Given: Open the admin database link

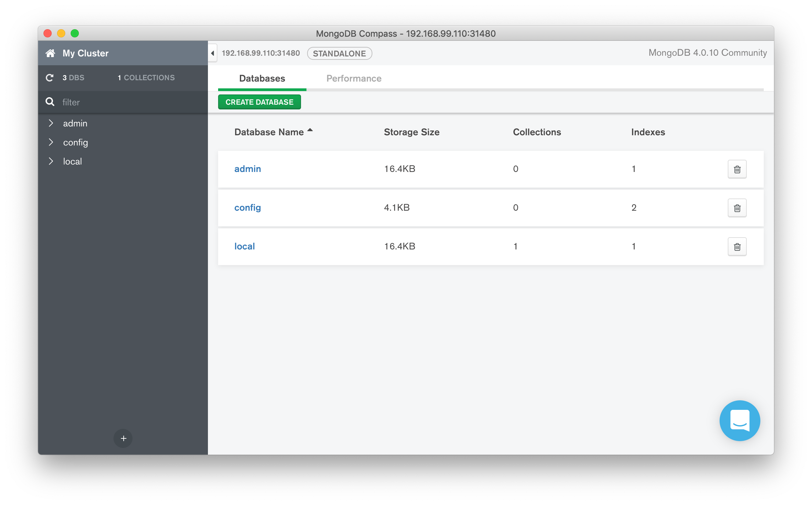Looking at the screenshot, I should [247, 169].
